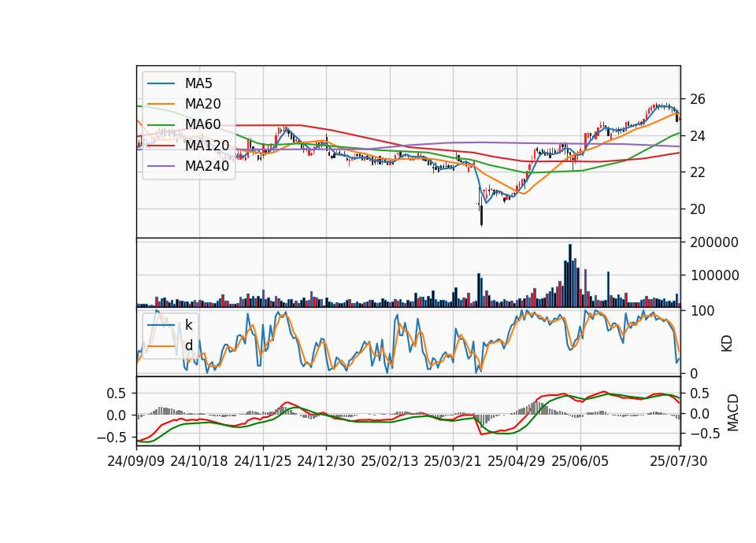Click the tallest volume bar near 25/06/05

(570, 275)
